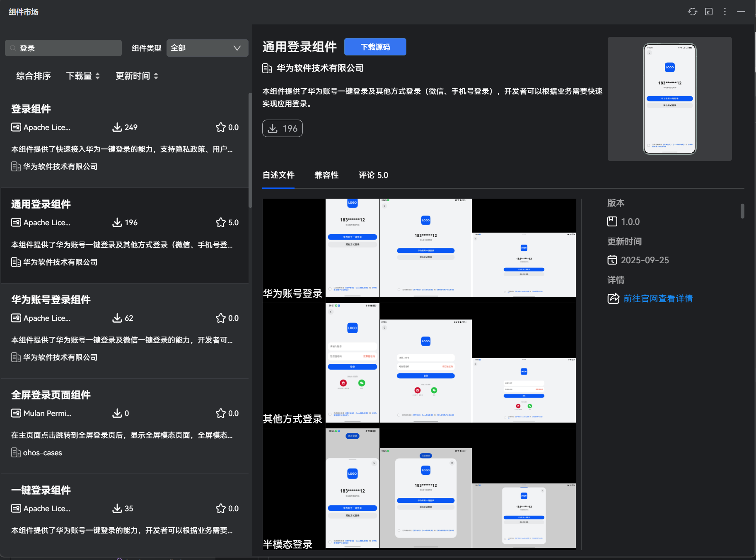Toggle sort order by 下载量

(83, 76)
